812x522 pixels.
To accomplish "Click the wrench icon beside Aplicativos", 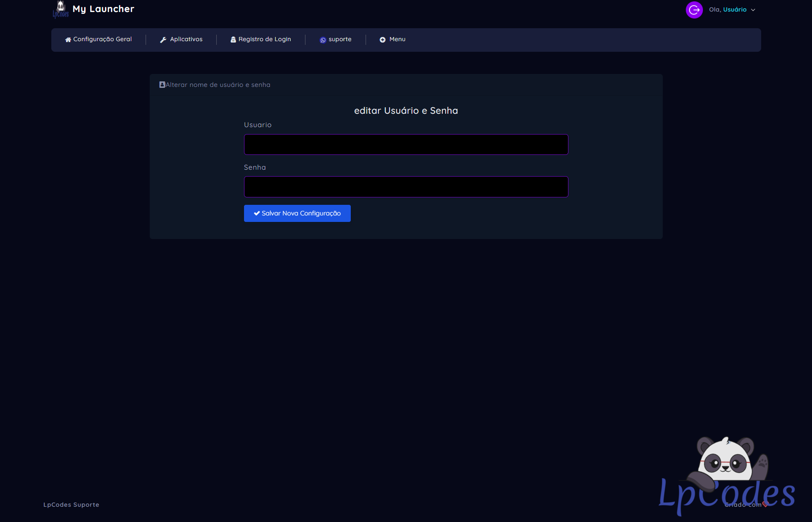I will [163, 40].
